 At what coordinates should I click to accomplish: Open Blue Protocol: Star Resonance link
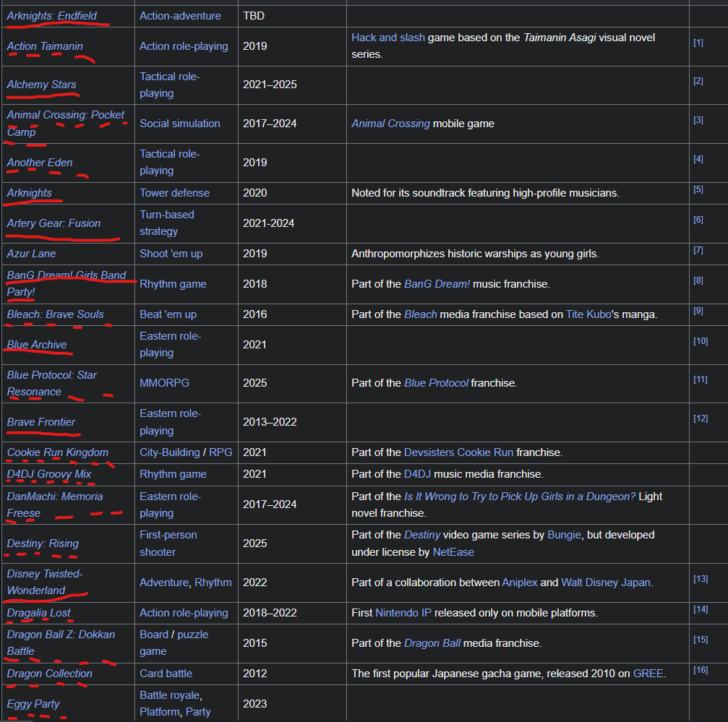(51, 383)
